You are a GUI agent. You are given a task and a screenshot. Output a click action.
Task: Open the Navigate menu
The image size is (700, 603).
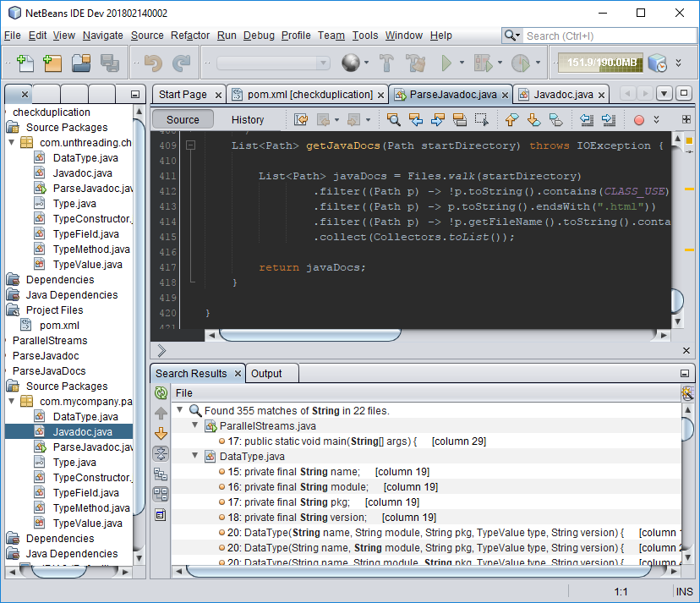(x=102, y=36)
